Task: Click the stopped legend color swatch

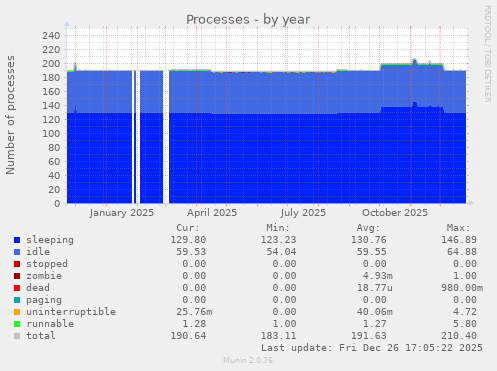Action: pyautogui.click(x=17, y=264)
